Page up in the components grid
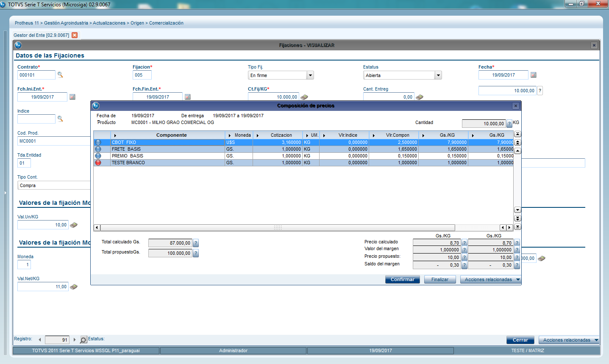 click(517, 143)
